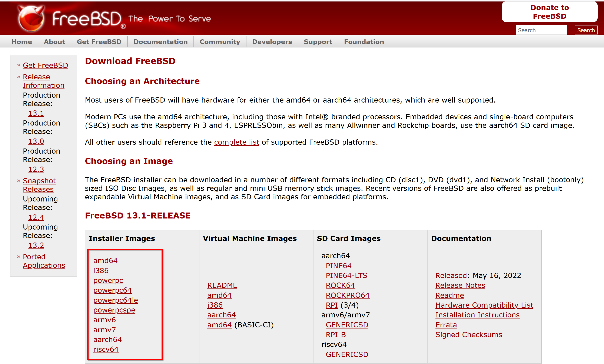
Task: Open the Ported Applications sidebar link
Action: [44, 261]
